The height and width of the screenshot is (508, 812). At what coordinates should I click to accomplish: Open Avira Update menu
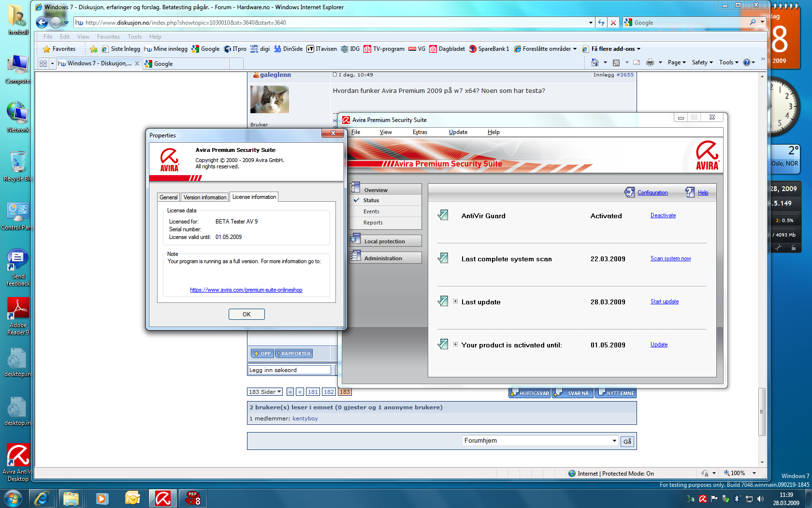(458, 132)
